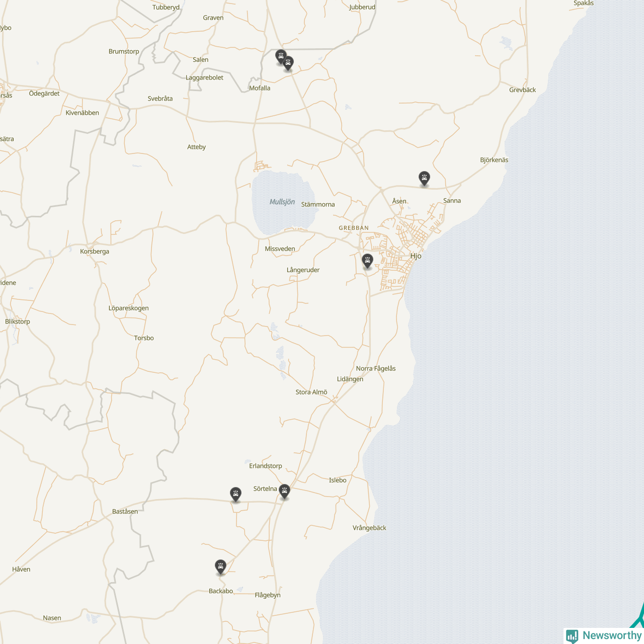
Task: Click the Grevbäck place name
Action: (522, 90)
